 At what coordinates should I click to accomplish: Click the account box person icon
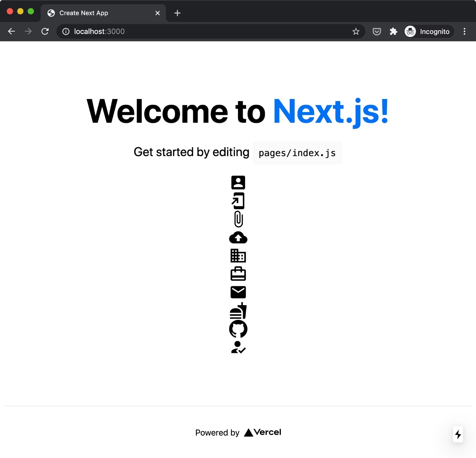pyautogui.click(x=238, y=182)
